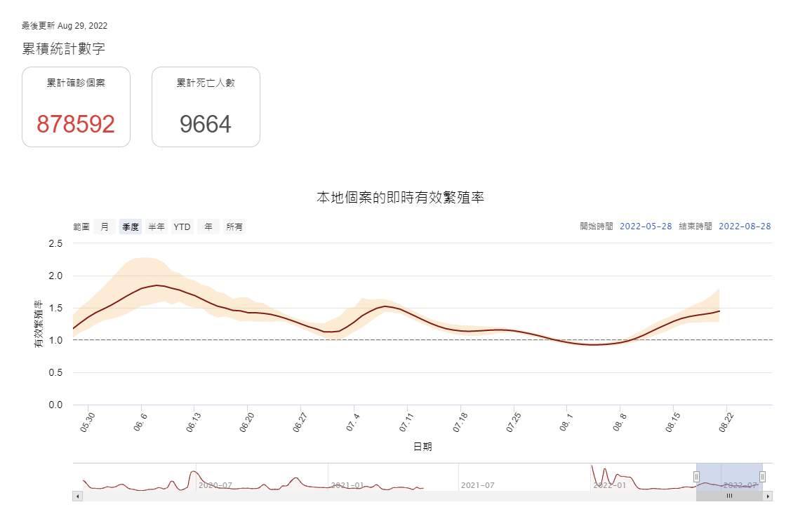The image size is (812, 528).
Task: Click the navigator chart near 2021-01
Action: coord(347,485)
